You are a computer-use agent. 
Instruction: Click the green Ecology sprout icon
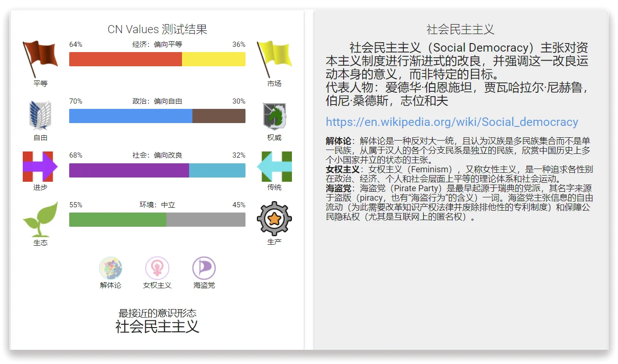point(40,219)
